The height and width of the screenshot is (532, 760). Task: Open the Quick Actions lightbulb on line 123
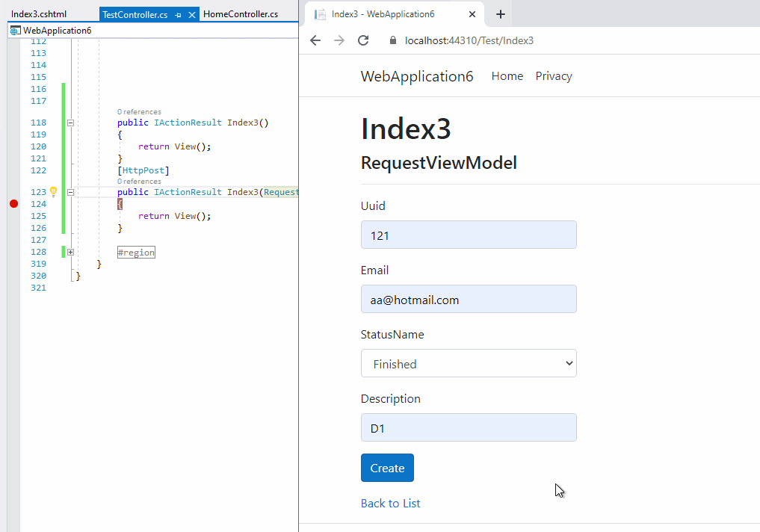tap(52, 191)
